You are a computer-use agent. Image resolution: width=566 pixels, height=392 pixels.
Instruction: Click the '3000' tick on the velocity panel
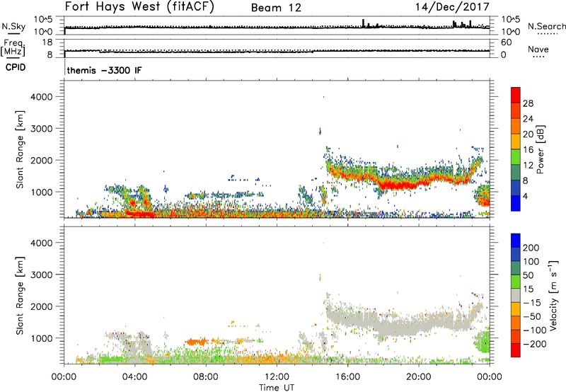(42, 275)
